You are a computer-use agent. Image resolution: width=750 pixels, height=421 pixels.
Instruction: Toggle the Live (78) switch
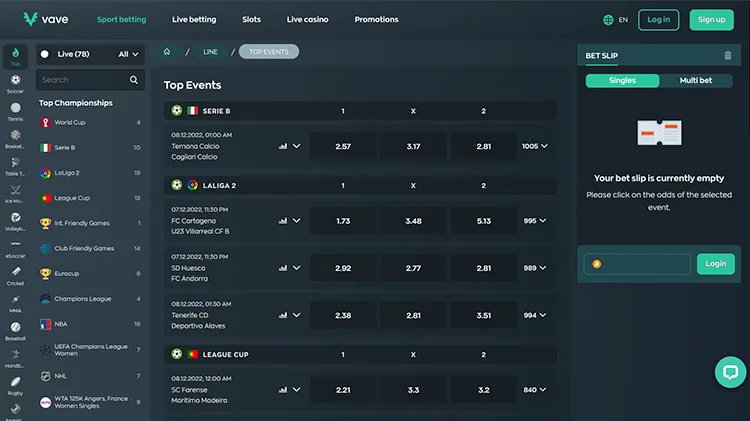[x=45, y=54]
